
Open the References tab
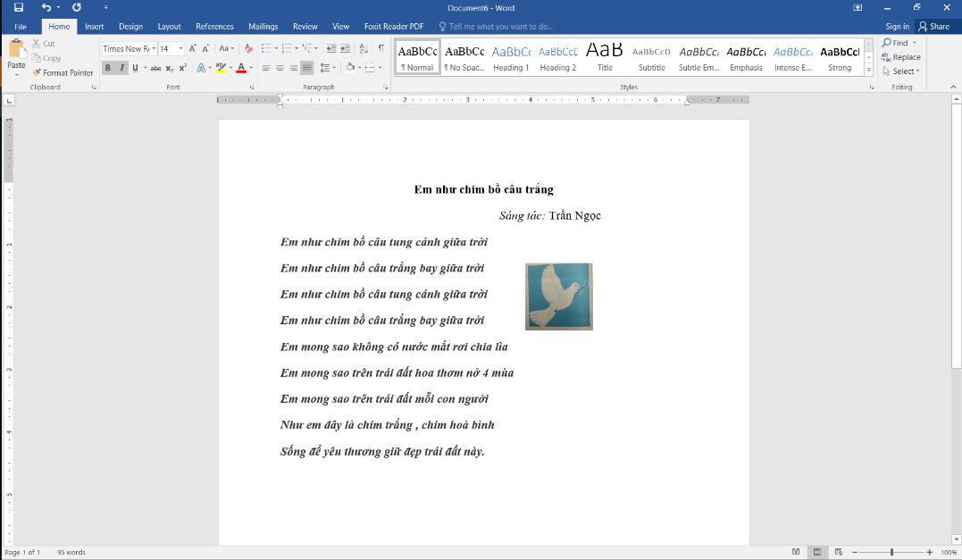click(x=214, y=27)
